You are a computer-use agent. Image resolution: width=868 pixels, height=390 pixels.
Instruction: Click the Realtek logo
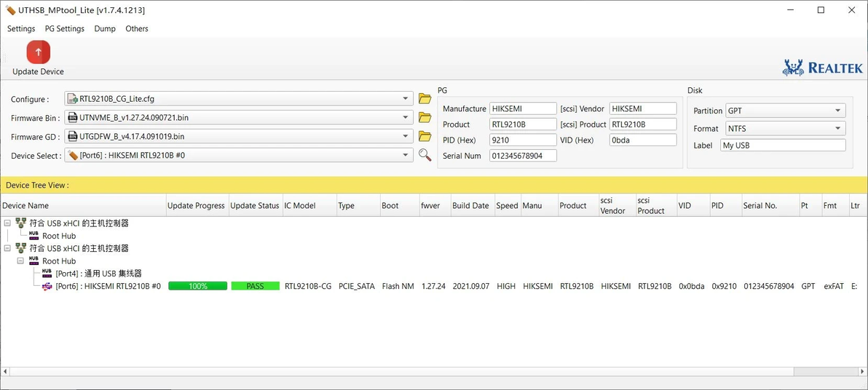(x=823, y=68)
